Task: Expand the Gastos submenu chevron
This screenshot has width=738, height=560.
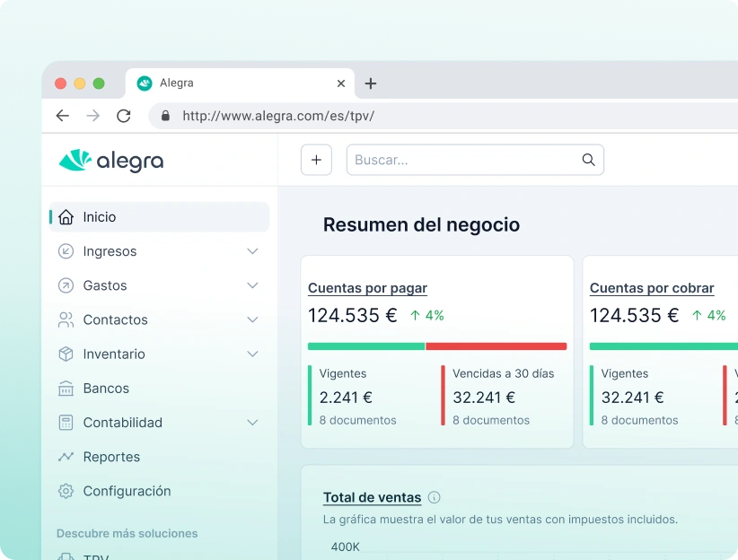Action: coord(252,285)
